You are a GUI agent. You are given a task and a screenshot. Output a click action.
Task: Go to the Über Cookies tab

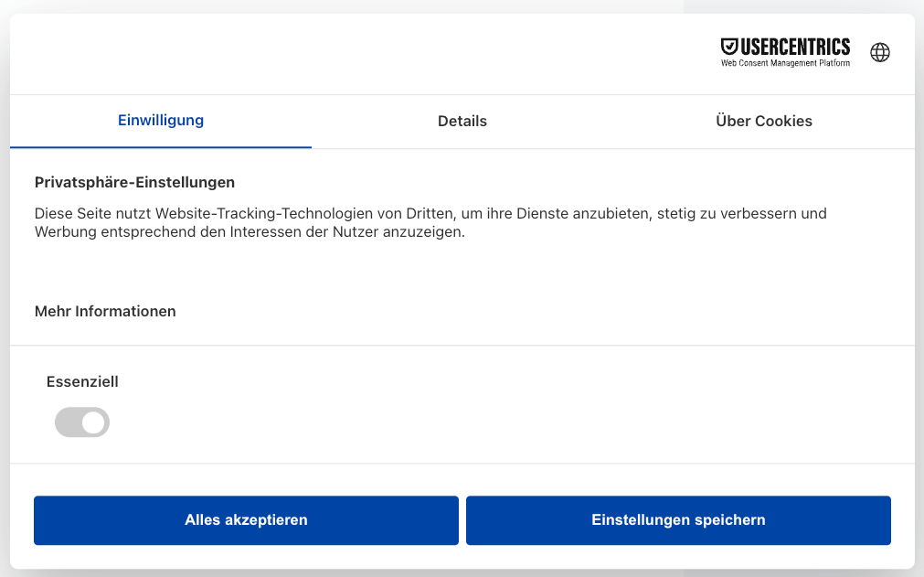(764, 121)
